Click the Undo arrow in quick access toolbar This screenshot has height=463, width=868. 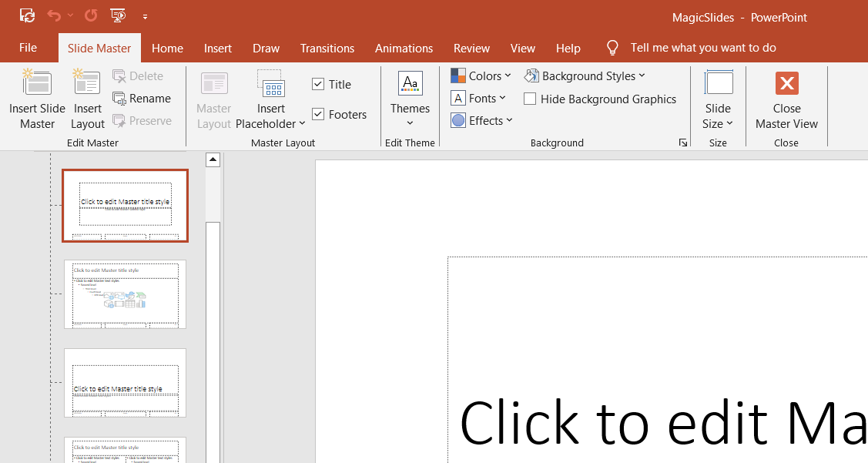click(x=53, y=15)
